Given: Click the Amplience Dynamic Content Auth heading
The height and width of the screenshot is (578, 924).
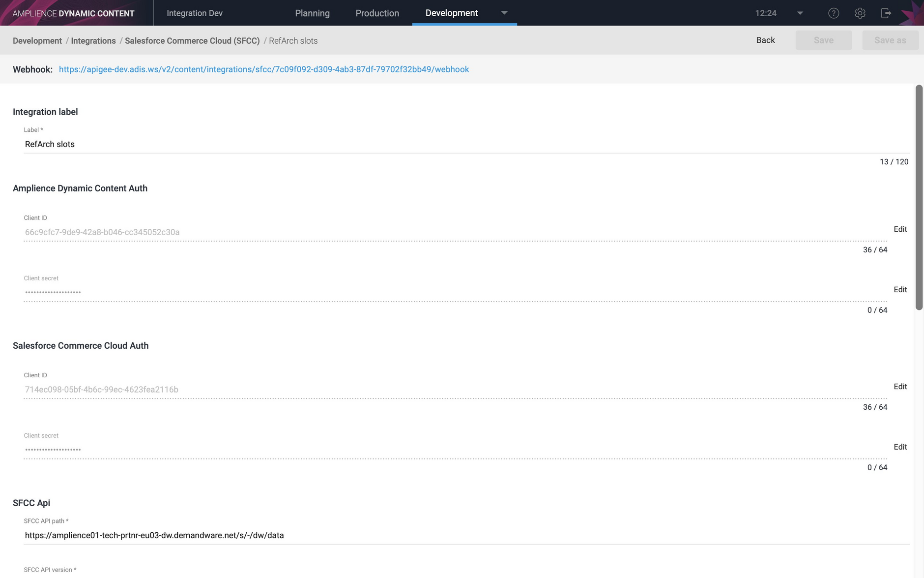Looking at the screenshot, I should 80,188.
